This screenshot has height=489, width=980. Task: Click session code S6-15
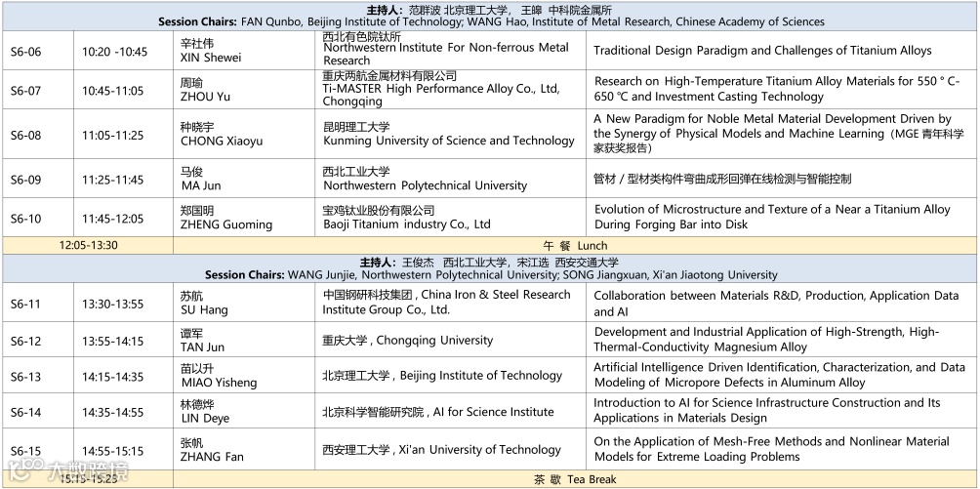click(25, 451)
